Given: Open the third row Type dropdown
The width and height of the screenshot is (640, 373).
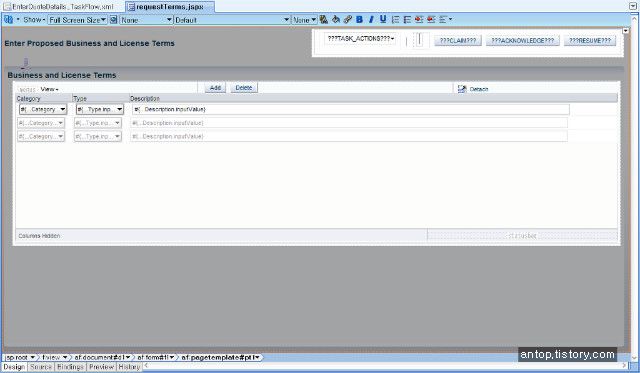Looking at the screenshot, I should coord(98,136).
